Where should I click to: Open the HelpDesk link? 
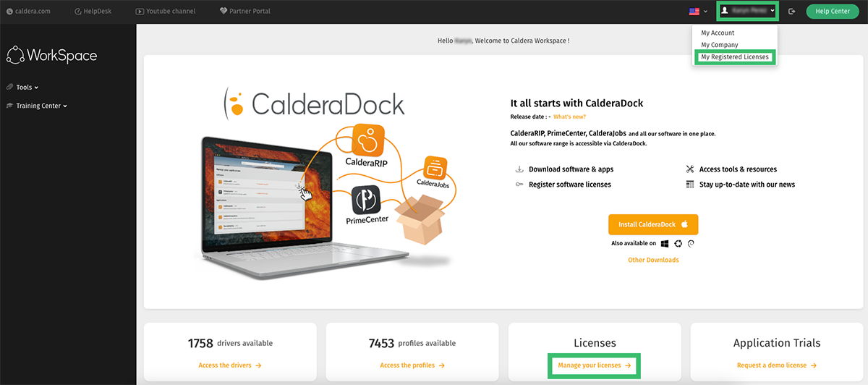tap(93, 12)
